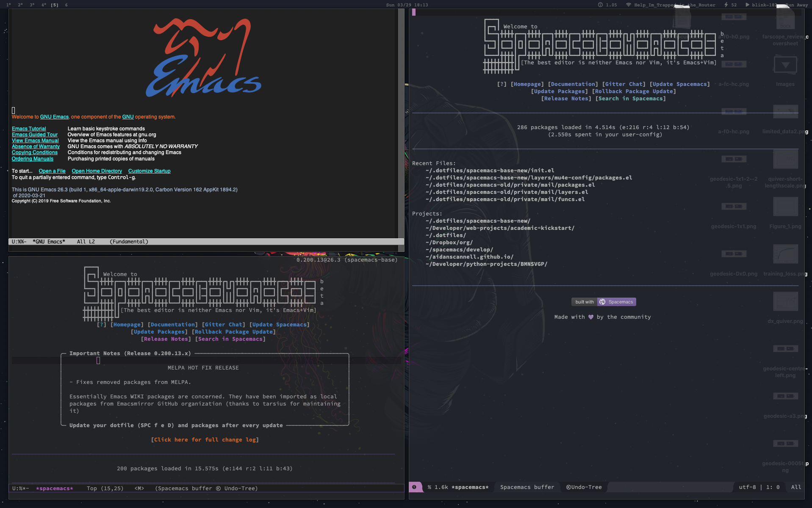
Task: Click [Rollback Package Update] in the right window
Action: (634, 91)
